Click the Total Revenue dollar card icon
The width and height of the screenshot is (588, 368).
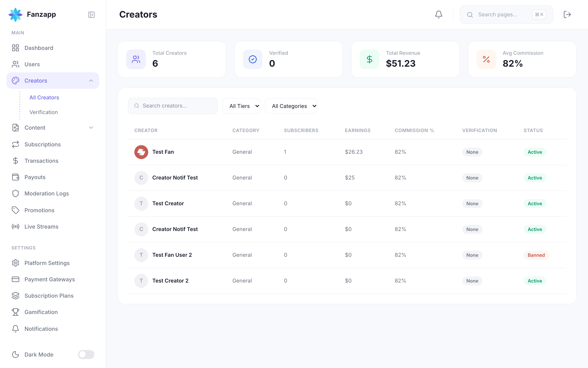pos(369,59)
